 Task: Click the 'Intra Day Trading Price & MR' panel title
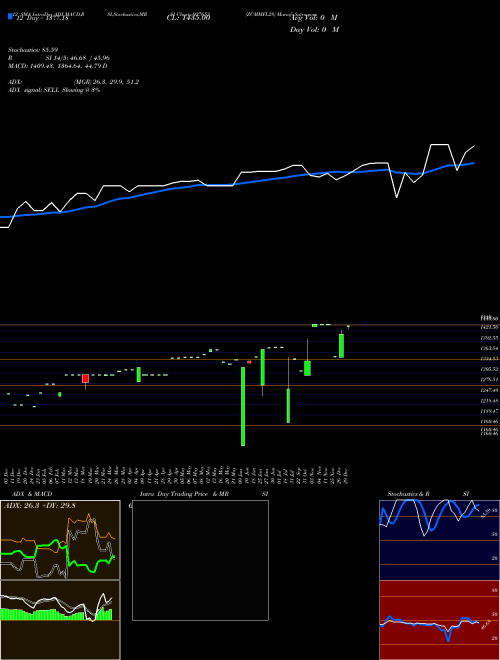pyautogui.click(x=185, y=494)
